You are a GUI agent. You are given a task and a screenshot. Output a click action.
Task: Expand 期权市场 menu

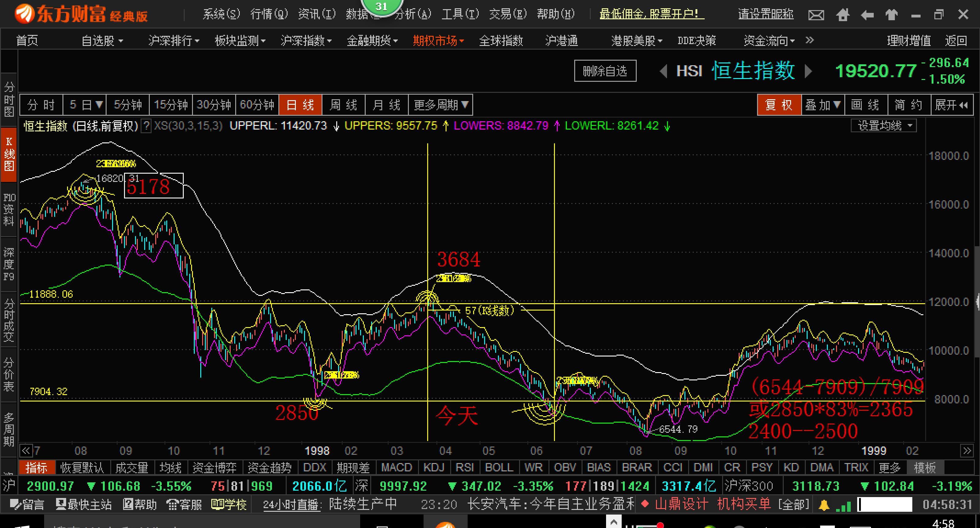[x=439, y=40]
